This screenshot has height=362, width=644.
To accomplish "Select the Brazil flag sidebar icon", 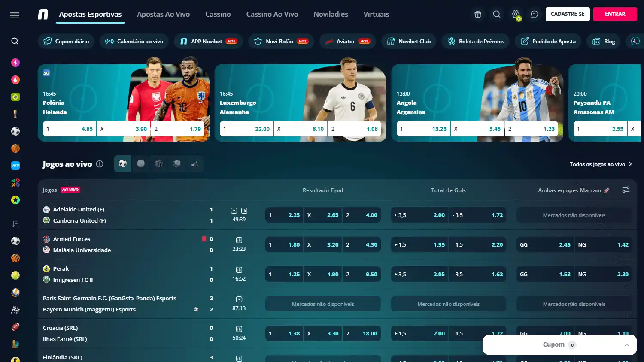I will (15, 97).
